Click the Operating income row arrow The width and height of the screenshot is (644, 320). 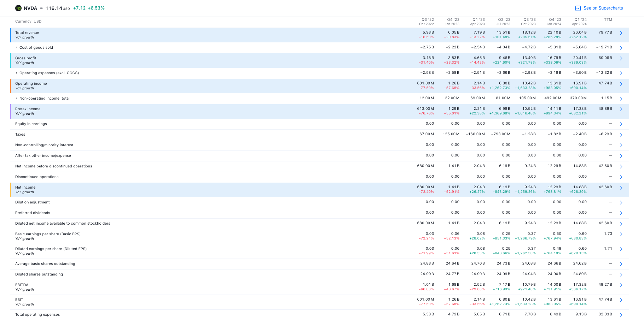tap(621, 84)
